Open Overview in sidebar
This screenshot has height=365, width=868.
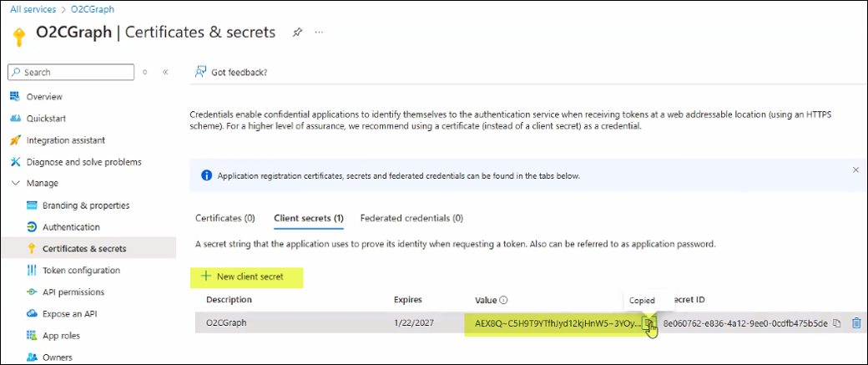pos(44,96)
